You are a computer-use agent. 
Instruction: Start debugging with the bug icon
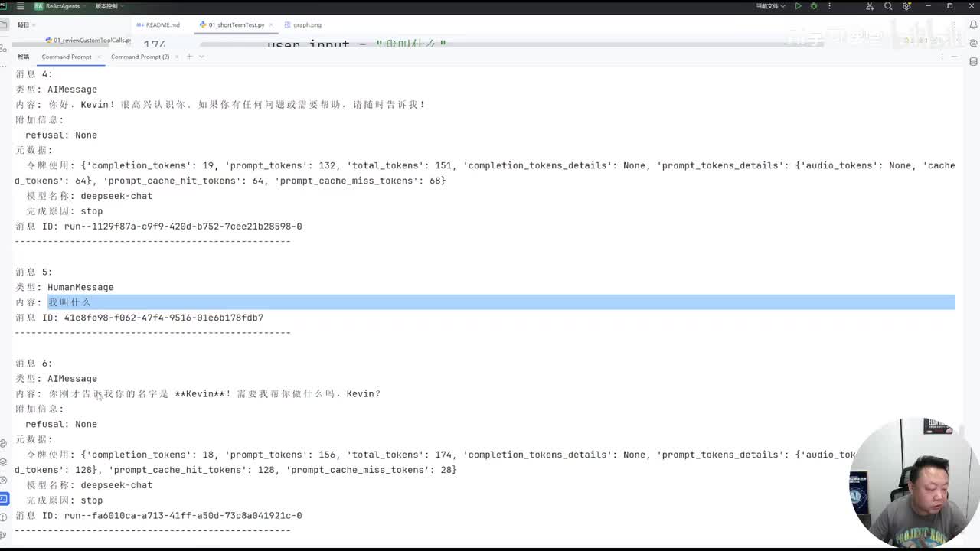coord(813,6)
